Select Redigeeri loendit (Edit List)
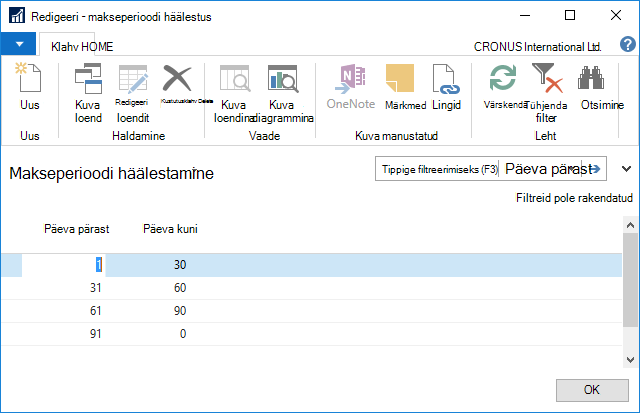Screen dimensions: 640x413 133,93
